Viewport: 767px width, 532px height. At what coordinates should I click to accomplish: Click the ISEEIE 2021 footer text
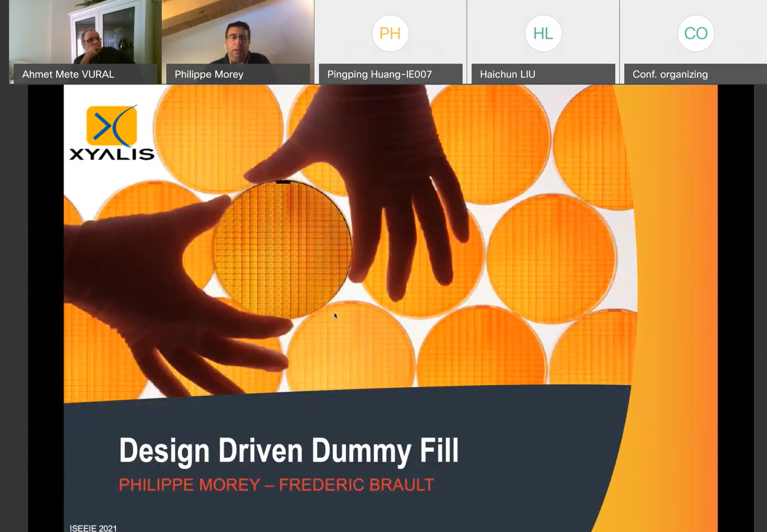(x=93, y=528)
